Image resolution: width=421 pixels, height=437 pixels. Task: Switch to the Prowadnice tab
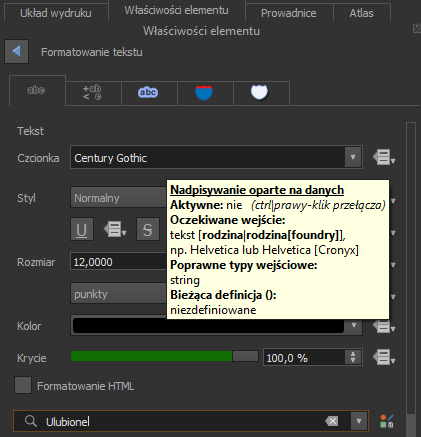point(289,13)
